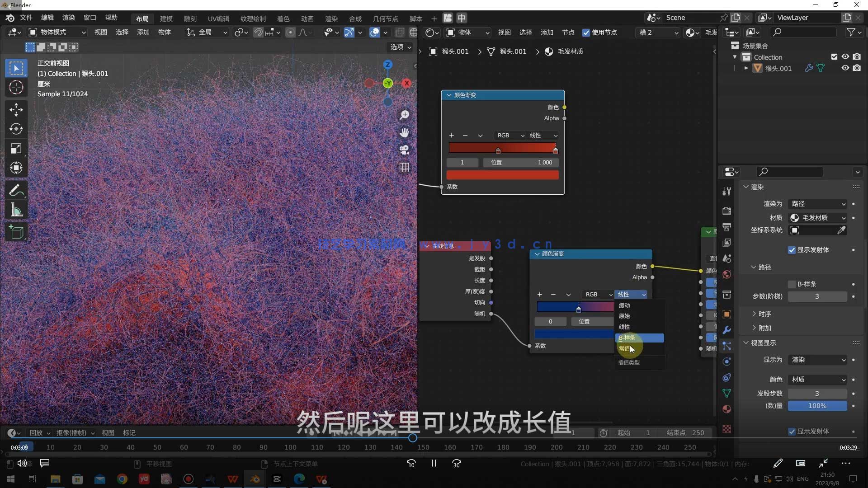Hide 猴头.001 with the eye toggle
This screenshot has height=488, width=868.
845,68
